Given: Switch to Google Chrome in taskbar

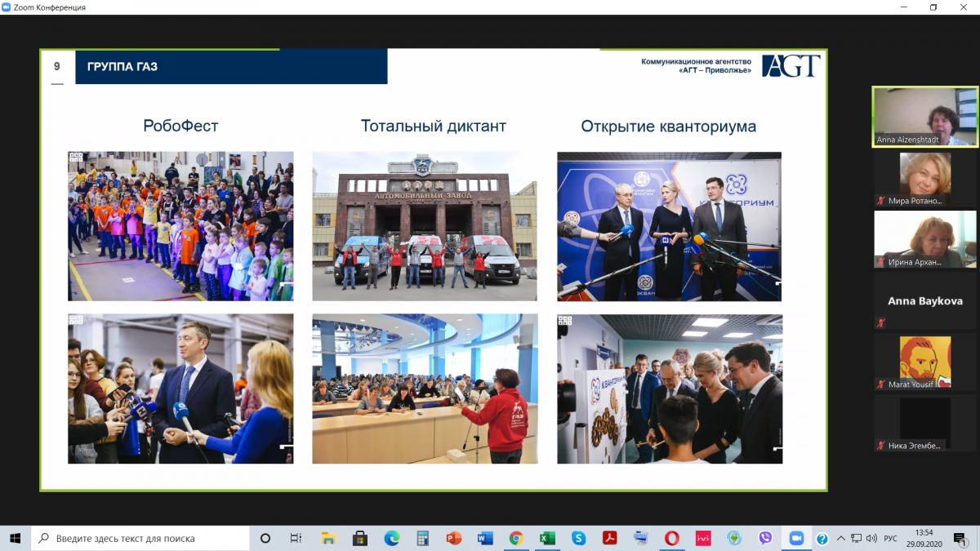Looking at the screenshot, I should tap(516, 538).
